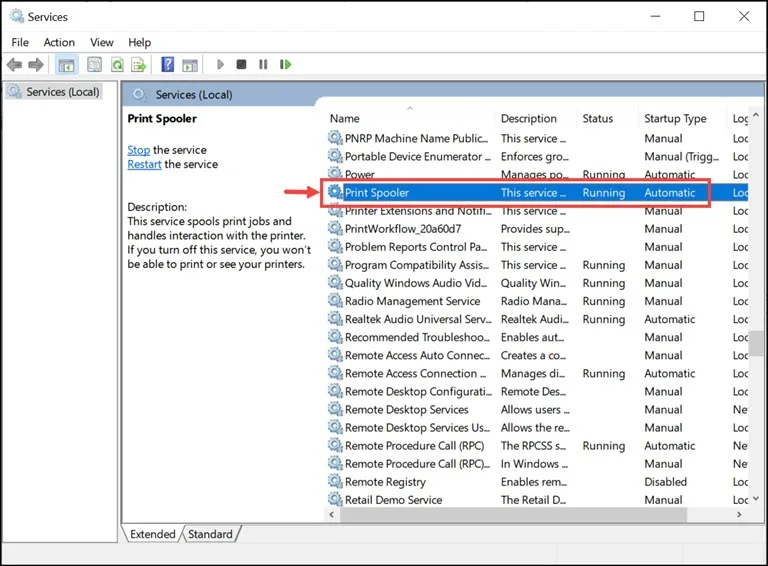Click gear icon of Problem Reports Control row
The image size is (768, 566).
tap(335, 246)
